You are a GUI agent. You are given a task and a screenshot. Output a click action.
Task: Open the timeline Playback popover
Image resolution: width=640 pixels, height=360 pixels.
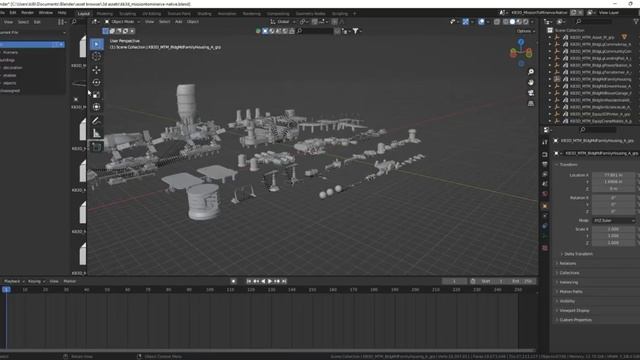[14, 281]
